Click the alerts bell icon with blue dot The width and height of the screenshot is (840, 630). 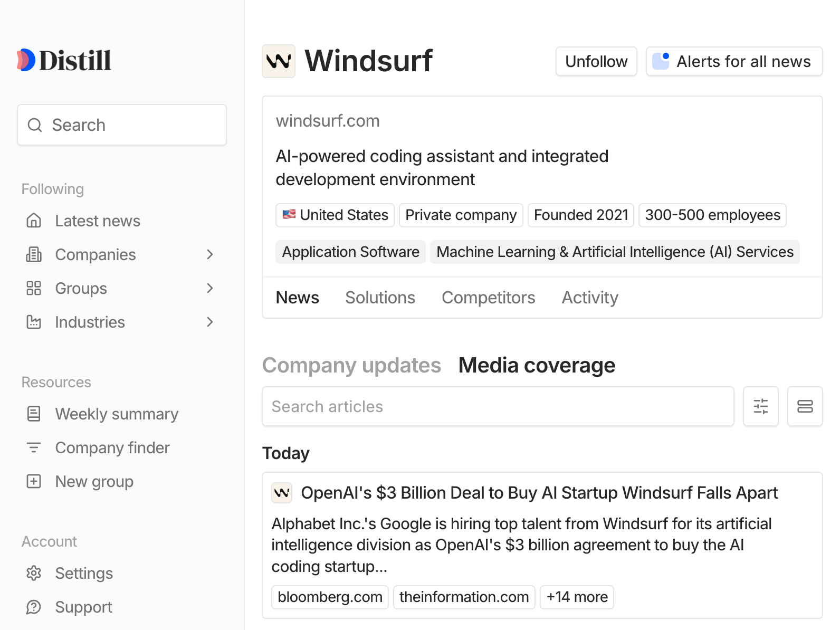tap(661, 61)
